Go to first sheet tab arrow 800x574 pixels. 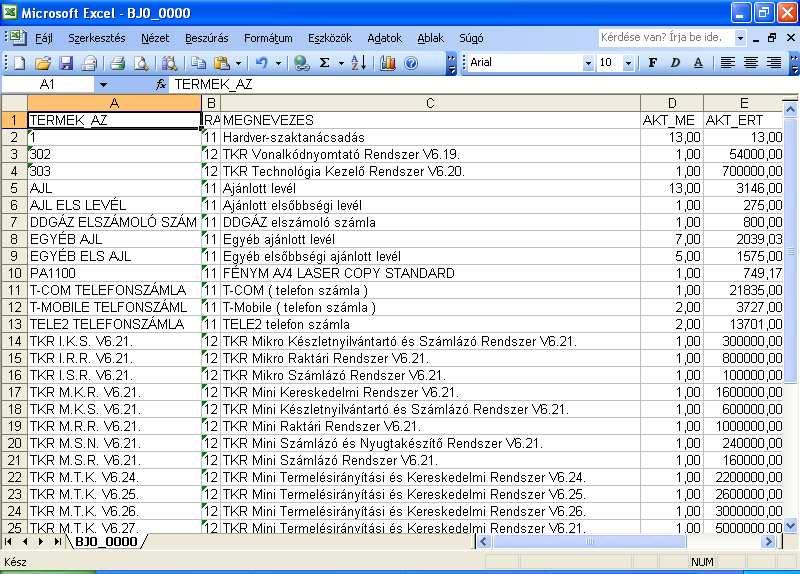(x=9, y=541)
